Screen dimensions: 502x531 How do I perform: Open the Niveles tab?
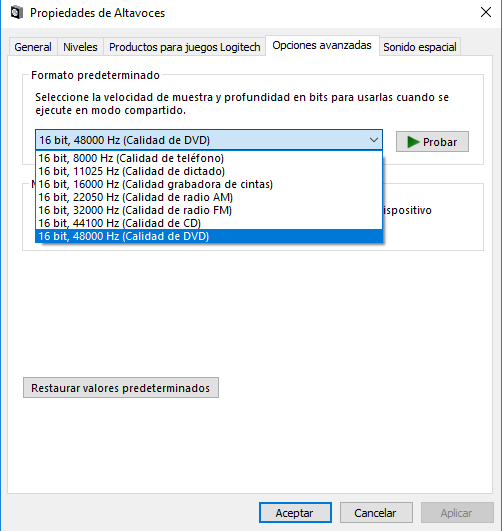click(x=80, y=47)
